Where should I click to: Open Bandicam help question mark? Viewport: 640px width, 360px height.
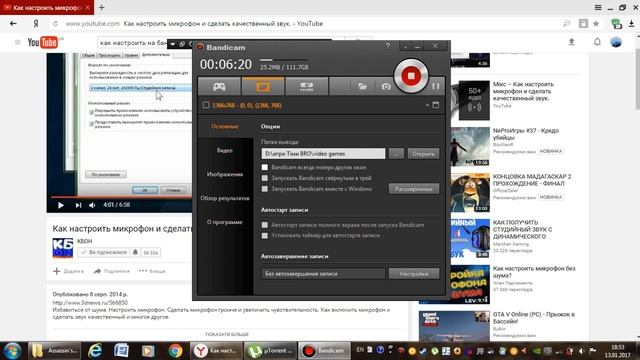pyautogui.click(x=388, y=46)
